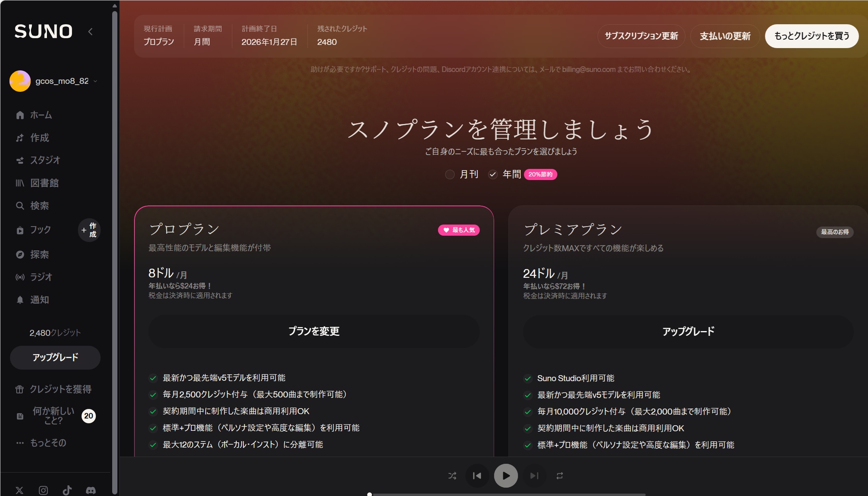
Task: Open the X (Twitter) social icon
Action: [x=19, y=490]
